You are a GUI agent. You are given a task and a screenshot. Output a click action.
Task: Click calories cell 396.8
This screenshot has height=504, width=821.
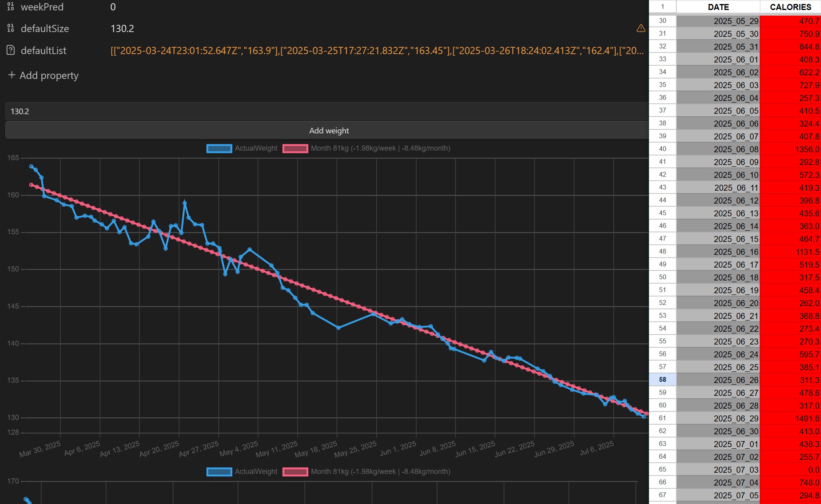pyautogui.click(x=790, y=200)
